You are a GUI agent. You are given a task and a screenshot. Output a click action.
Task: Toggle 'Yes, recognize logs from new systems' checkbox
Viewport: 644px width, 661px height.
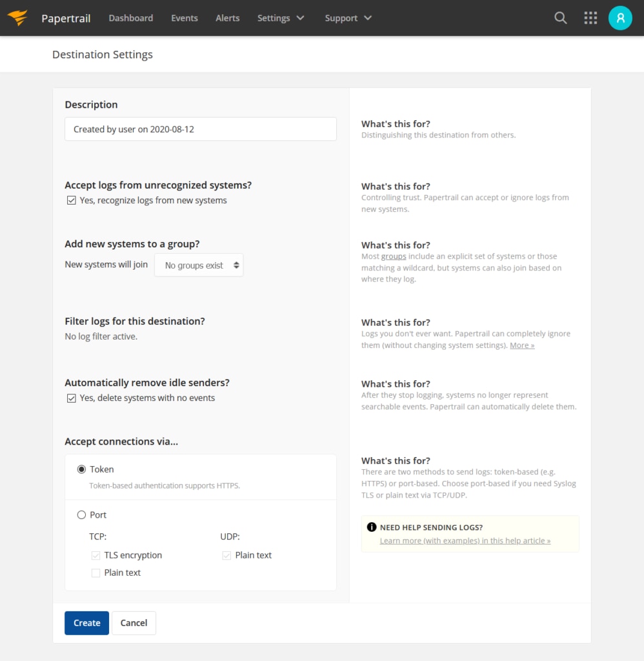(71, 200)
